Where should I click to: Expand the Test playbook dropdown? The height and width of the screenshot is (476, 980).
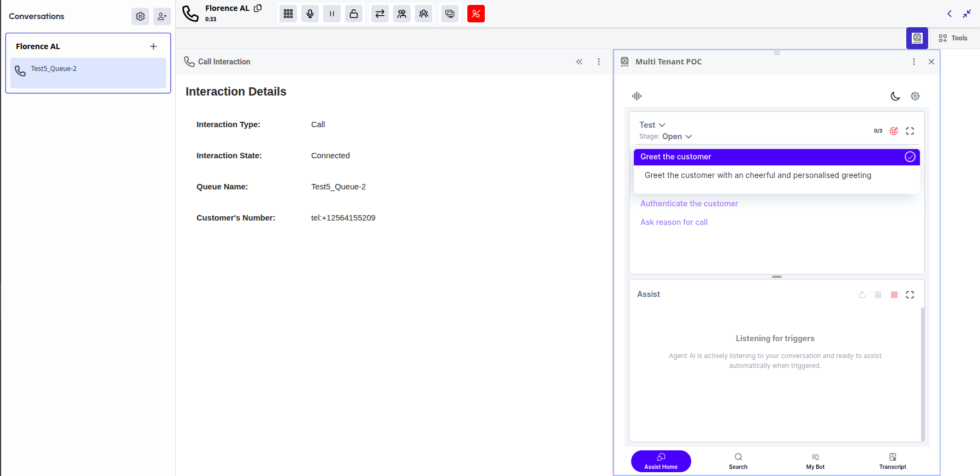click(652, 125)
